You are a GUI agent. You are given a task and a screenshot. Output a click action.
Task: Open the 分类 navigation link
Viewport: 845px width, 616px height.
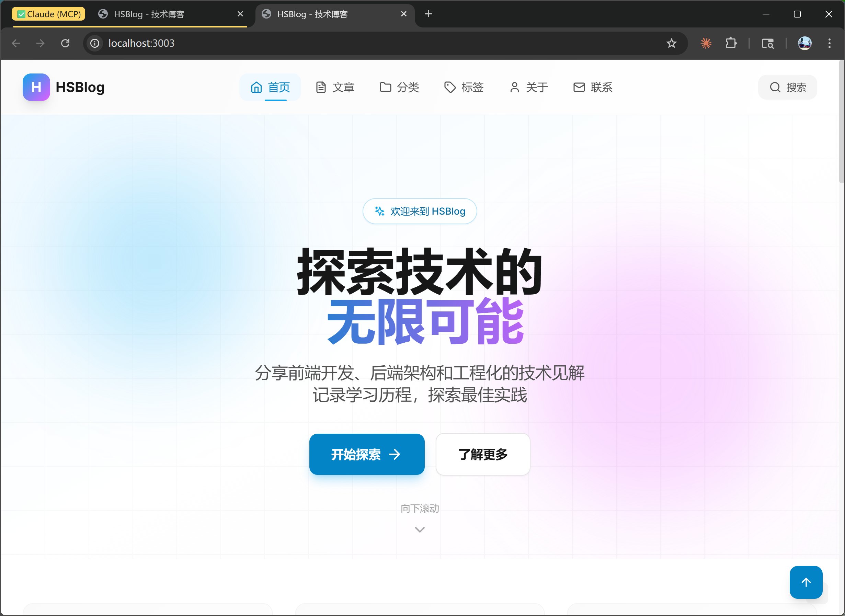[x=399, y=87]
